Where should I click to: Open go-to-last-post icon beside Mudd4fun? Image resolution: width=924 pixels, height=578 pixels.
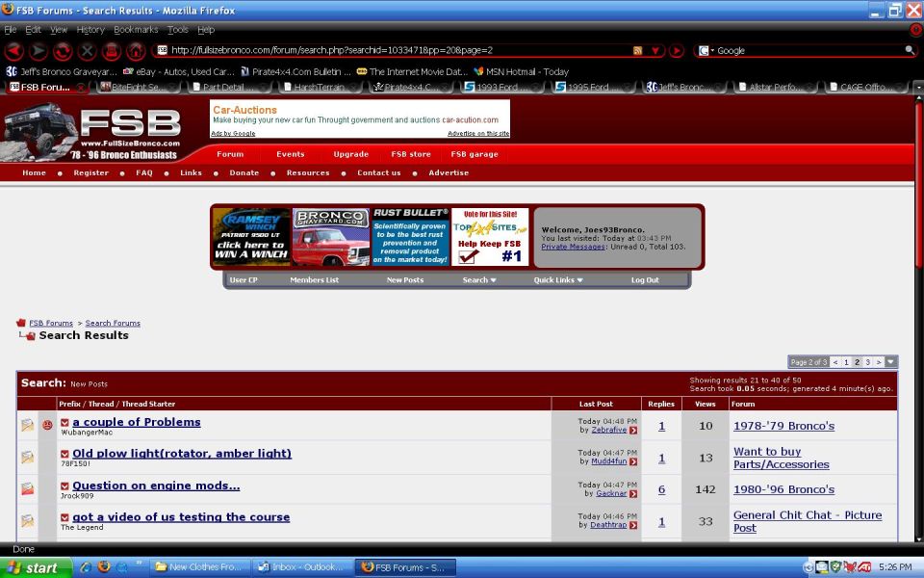click(633, 461)
